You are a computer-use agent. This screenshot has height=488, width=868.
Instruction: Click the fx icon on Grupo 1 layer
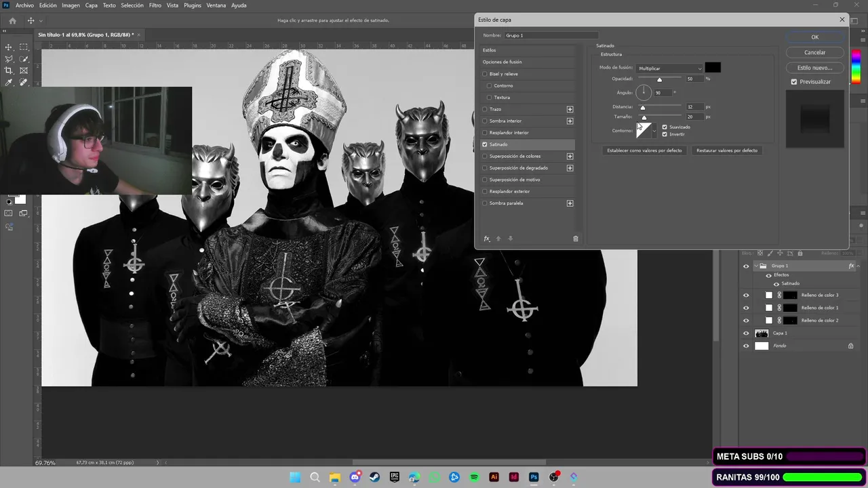coord(851,266)
